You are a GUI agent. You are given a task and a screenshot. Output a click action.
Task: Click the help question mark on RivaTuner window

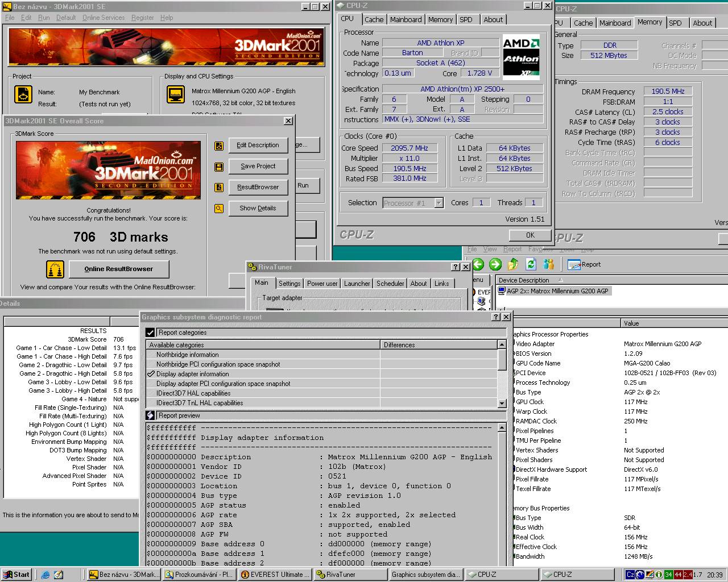tap(456, 267)
